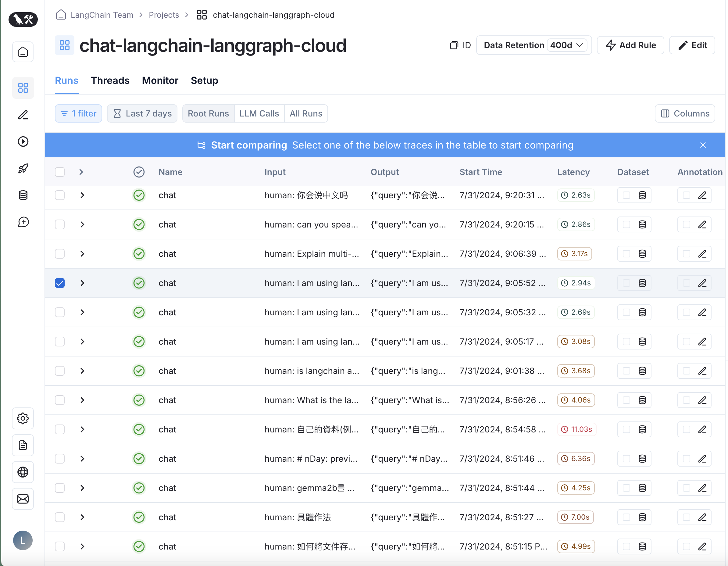
Task: Click the Add Rule button
Action: point(630,45)
